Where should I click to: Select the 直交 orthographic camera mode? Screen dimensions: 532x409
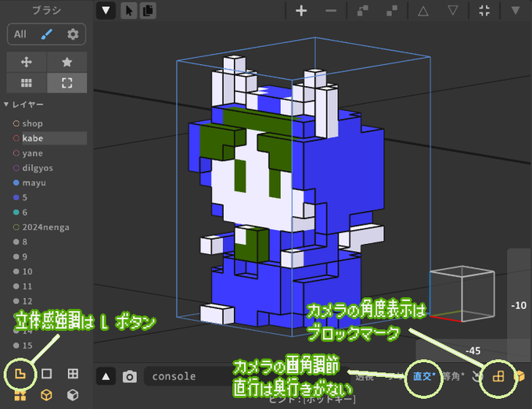click(421, 376)
